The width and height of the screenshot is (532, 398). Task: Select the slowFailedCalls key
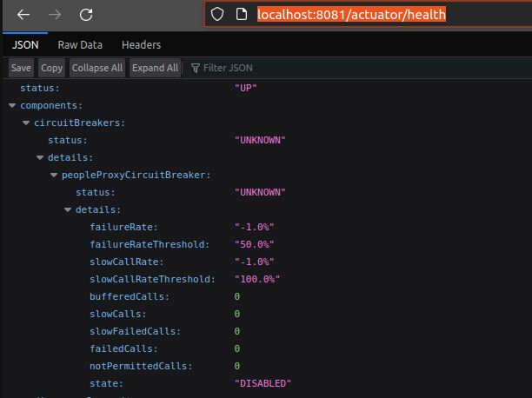coord(135,331)
